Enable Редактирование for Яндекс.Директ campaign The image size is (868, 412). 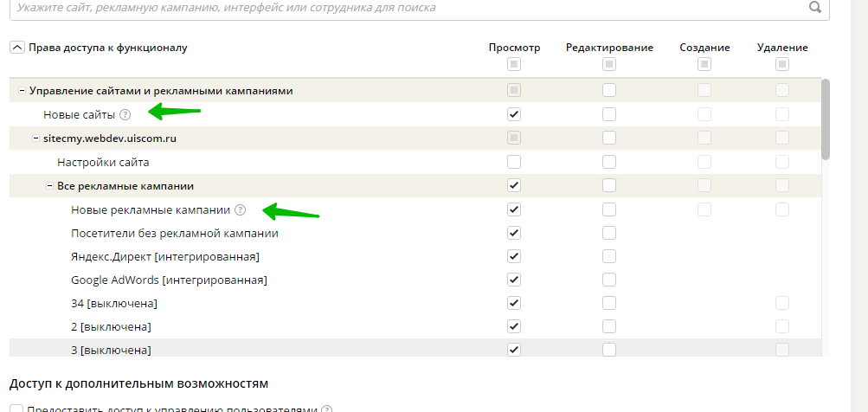(609, 256)
